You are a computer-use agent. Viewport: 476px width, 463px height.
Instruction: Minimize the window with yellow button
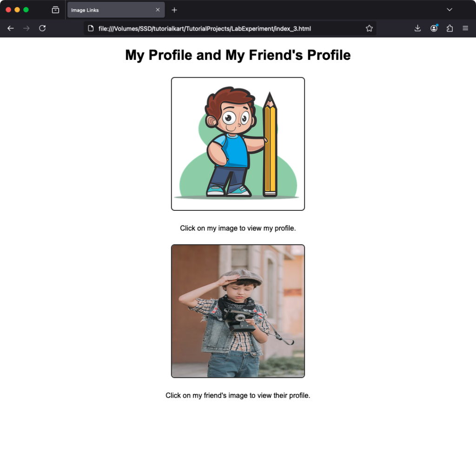click(x=17, y=10)
